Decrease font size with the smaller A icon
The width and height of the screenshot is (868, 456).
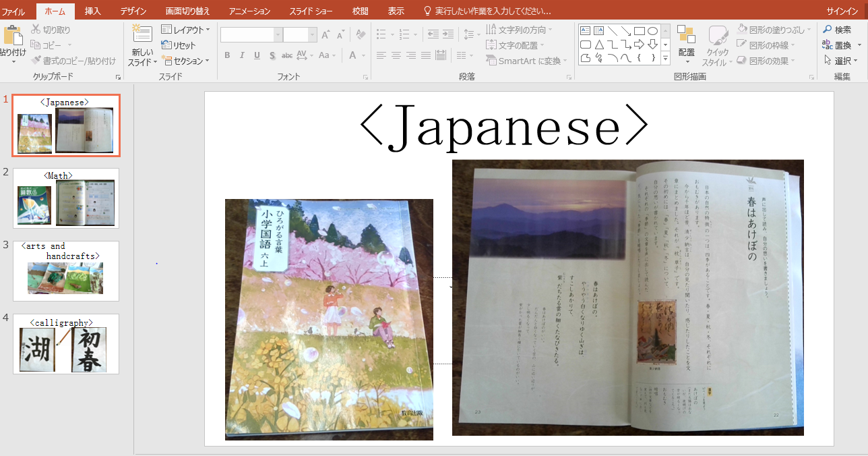coord(340,35)
